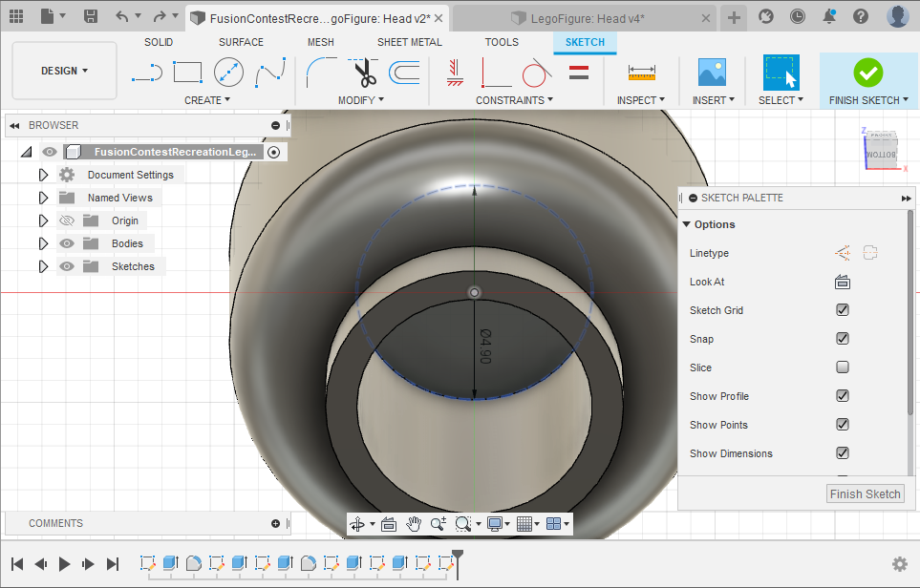920x588 pixels.
Task: Click the Orbit tool in navigation bar
Action: coord(357,523)
